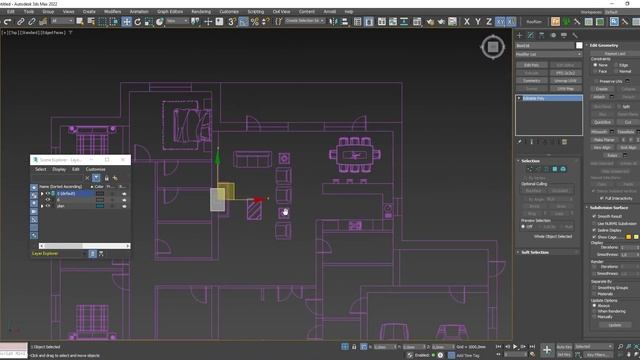
Task: Click the Select Object toolbar icon
Action: point(80,22)
